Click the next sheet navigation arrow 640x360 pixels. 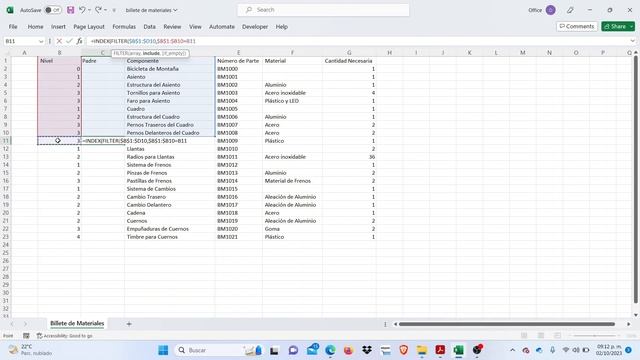click(x=25, y=324)
